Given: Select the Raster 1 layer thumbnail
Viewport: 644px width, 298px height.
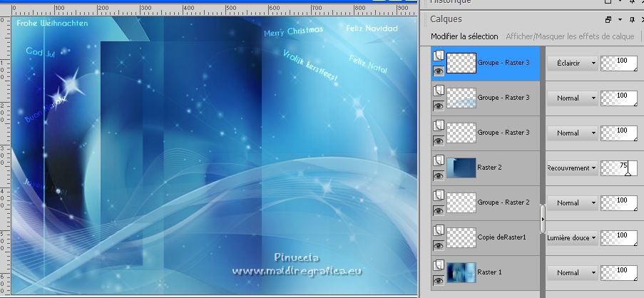Looking at the screenshot, I should (461, 272).
